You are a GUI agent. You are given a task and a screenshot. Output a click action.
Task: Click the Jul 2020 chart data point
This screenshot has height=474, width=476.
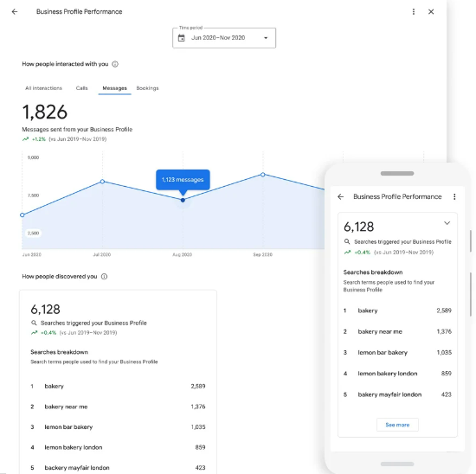102,182
